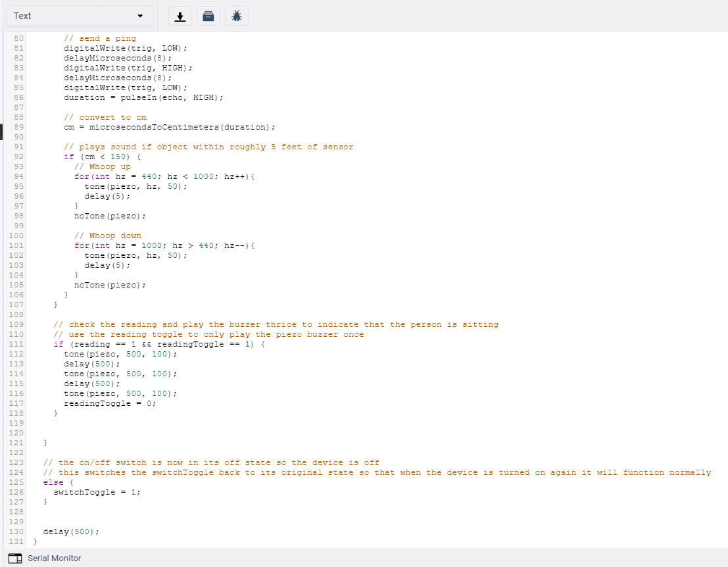Set a breakpoint on line 111
The width and height of the screenshot is (728, 567).
tap(16, 344)
